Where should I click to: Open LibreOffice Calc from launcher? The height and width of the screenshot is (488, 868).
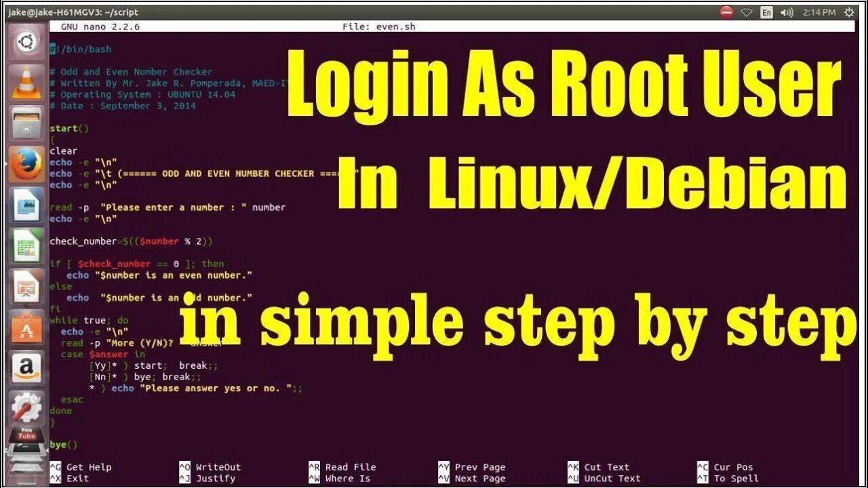pos(26,245)
